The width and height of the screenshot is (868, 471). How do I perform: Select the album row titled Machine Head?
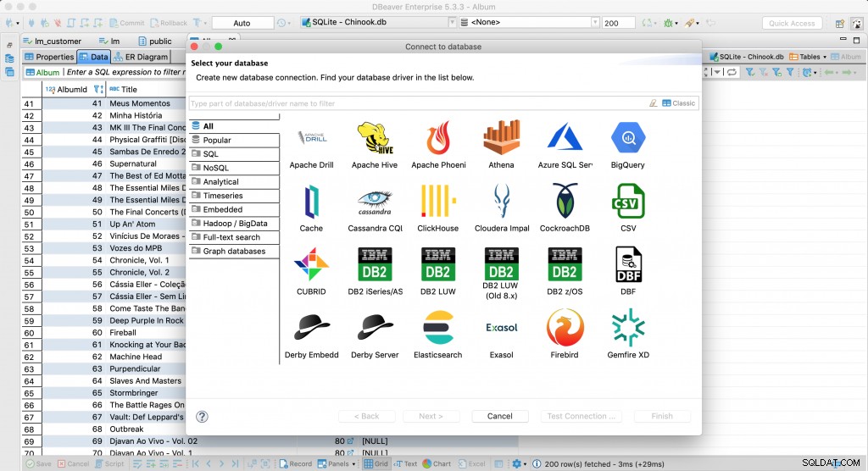pyautogui.click(x=136, y=357)
